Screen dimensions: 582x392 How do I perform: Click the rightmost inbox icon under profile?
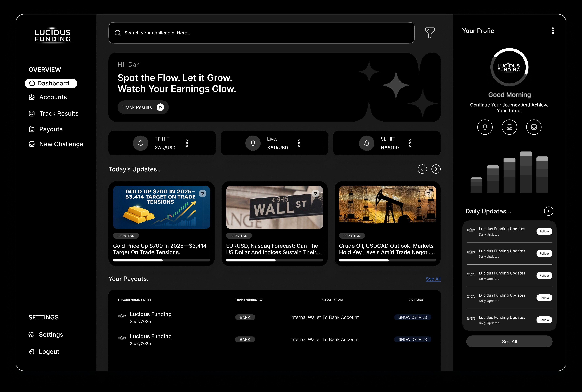coord(534,127)
